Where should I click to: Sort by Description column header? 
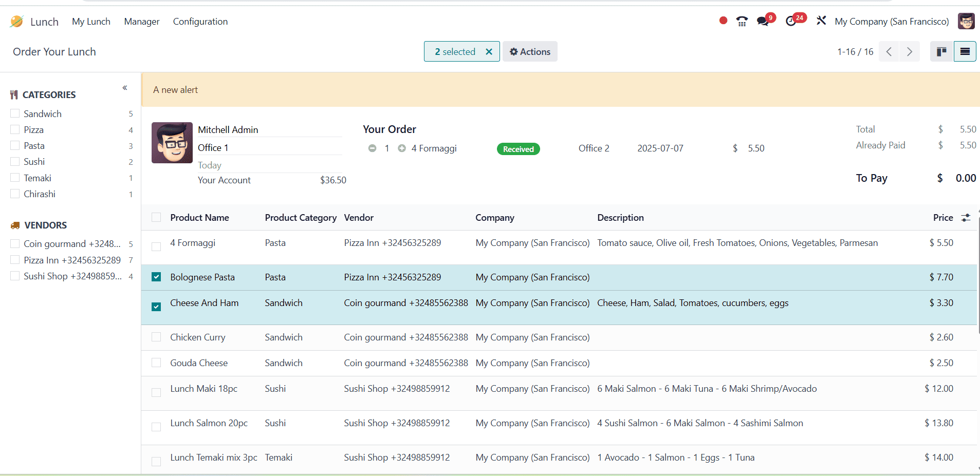[620, 218]
